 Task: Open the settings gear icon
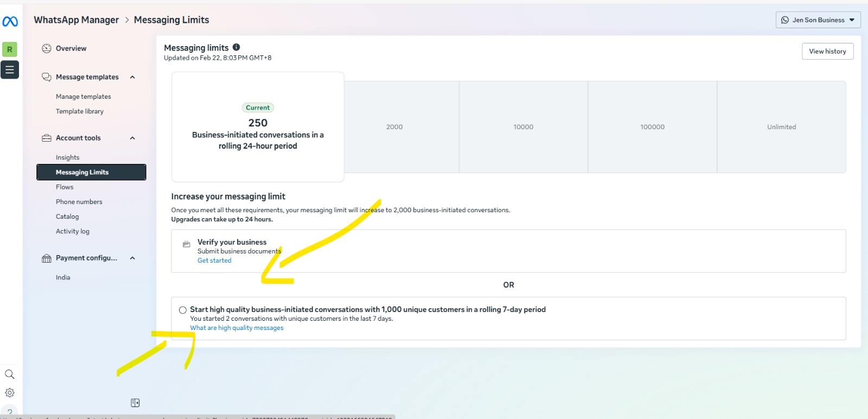pos(10,392)
